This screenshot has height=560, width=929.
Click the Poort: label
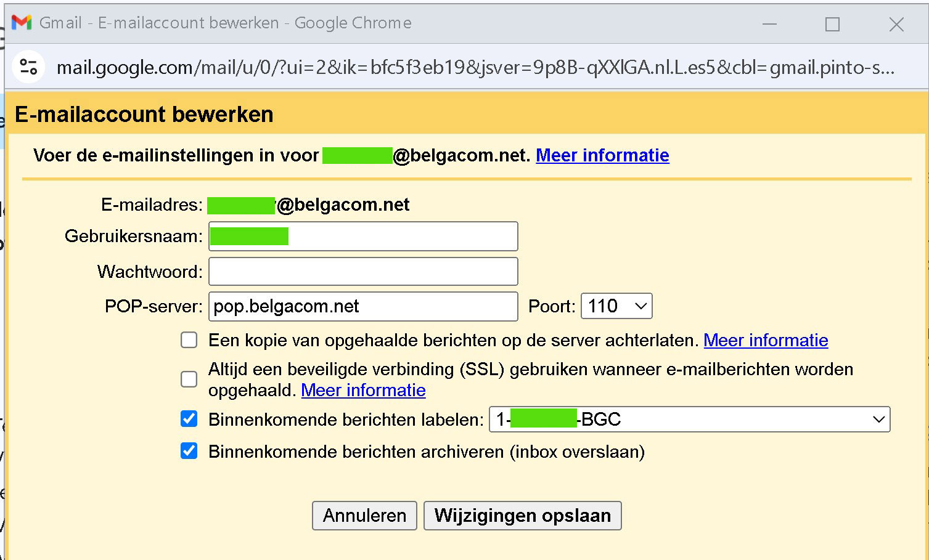pyautogui.click(x=552, y=306)
